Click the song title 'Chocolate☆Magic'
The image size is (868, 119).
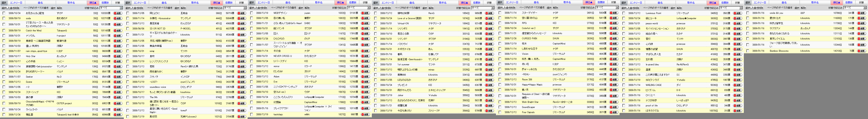point(40,103)
